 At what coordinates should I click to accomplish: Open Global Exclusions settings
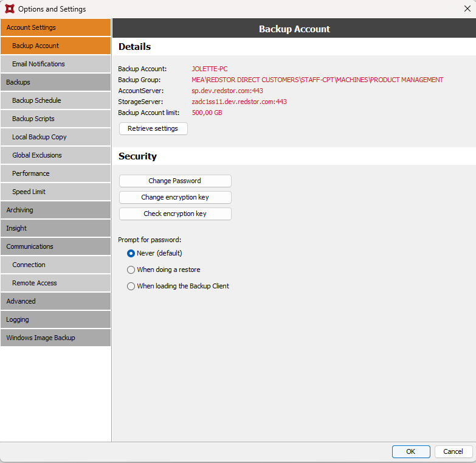point(55,155)
